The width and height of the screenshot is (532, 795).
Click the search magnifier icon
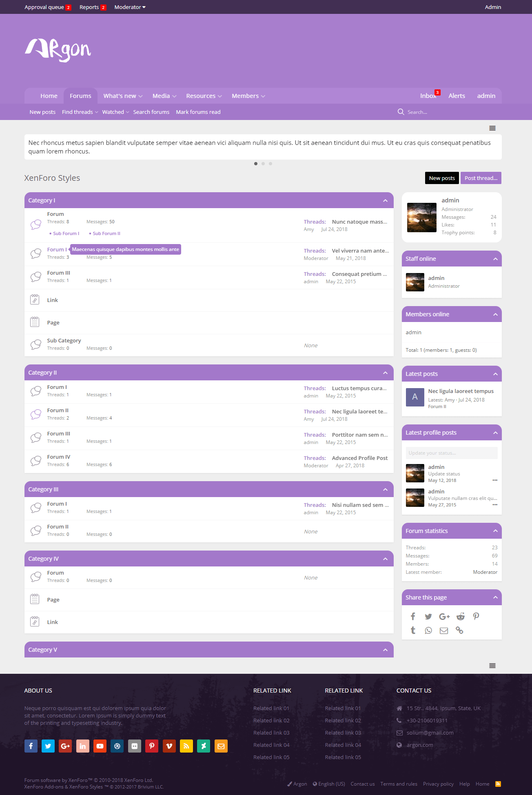coord(401,112)
